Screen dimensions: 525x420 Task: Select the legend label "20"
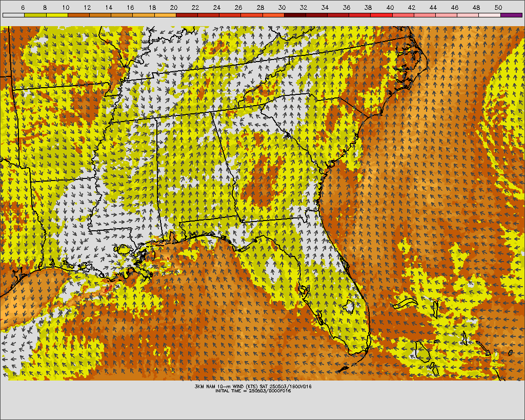174,7
